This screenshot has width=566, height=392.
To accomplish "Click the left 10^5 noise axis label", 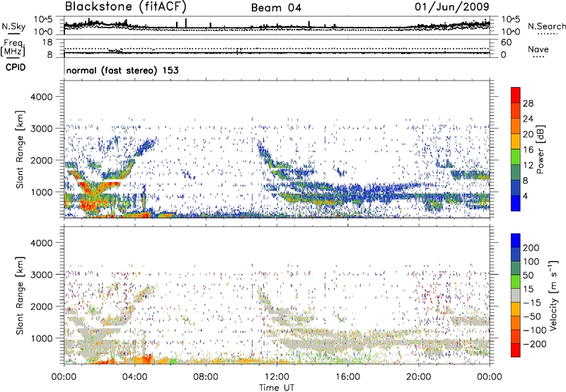I will coord(43,19).
